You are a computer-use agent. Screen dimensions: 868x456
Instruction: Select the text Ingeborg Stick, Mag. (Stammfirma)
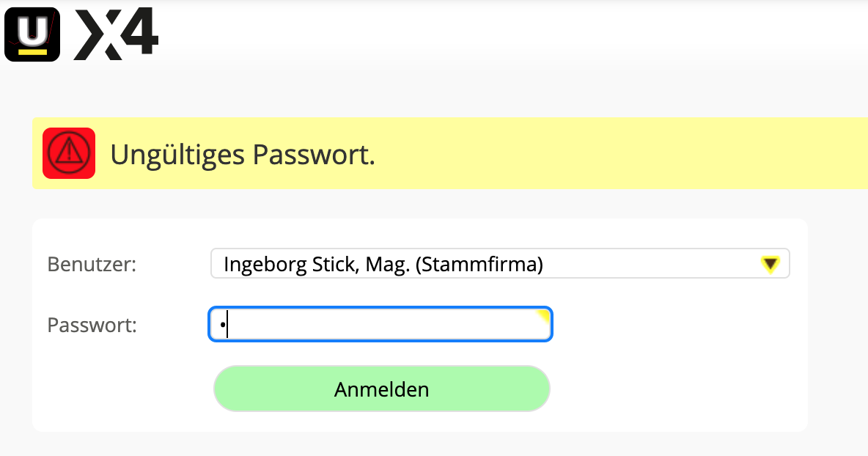tap(381, 264)
